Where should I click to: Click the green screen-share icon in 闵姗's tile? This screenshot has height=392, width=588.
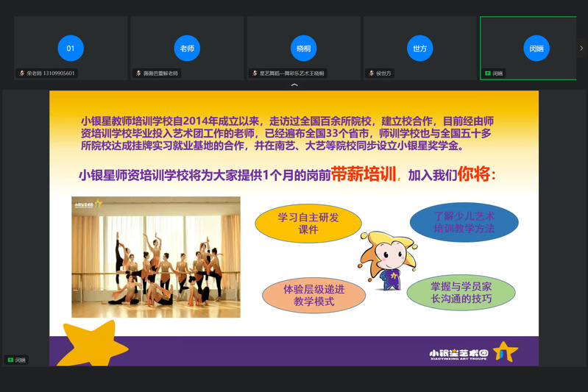click(x=487, y=74)
